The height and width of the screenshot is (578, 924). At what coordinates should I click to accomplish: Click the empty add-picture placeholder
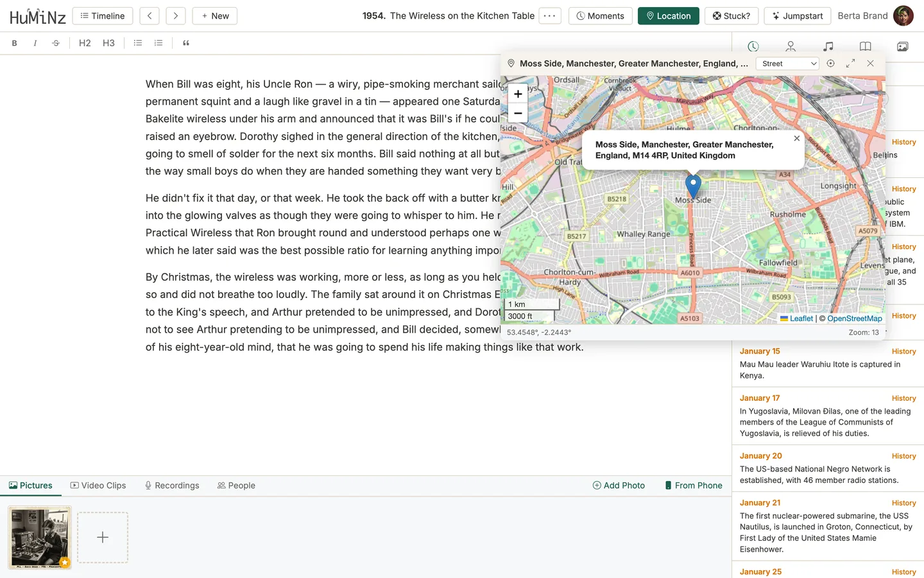click(x=103, y=538)
